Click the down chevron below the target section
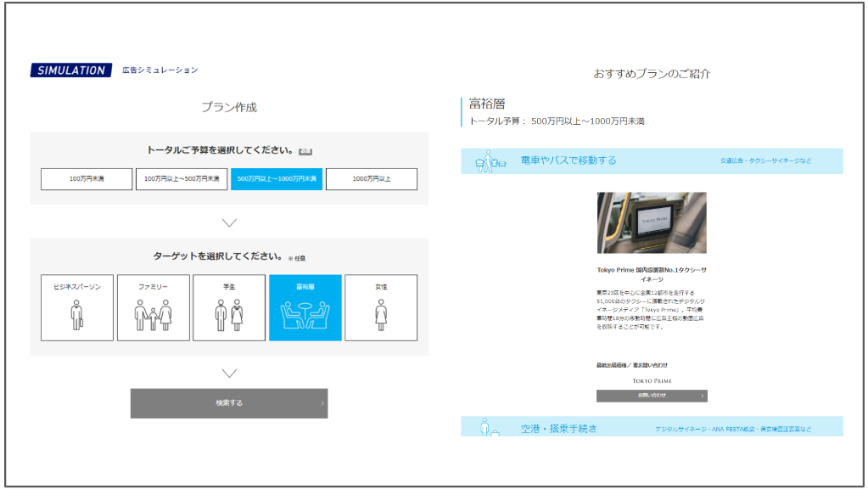 pos(229,373)
